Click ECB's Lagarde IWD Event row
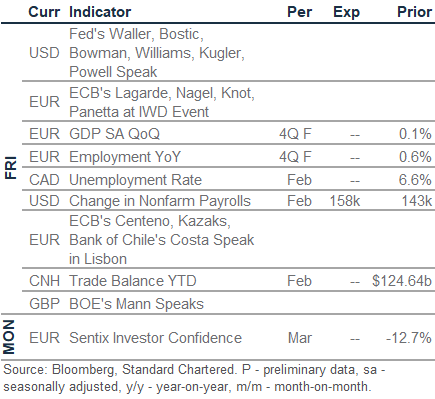The height and width of the screenshot is (399, 435). (228, 102)
